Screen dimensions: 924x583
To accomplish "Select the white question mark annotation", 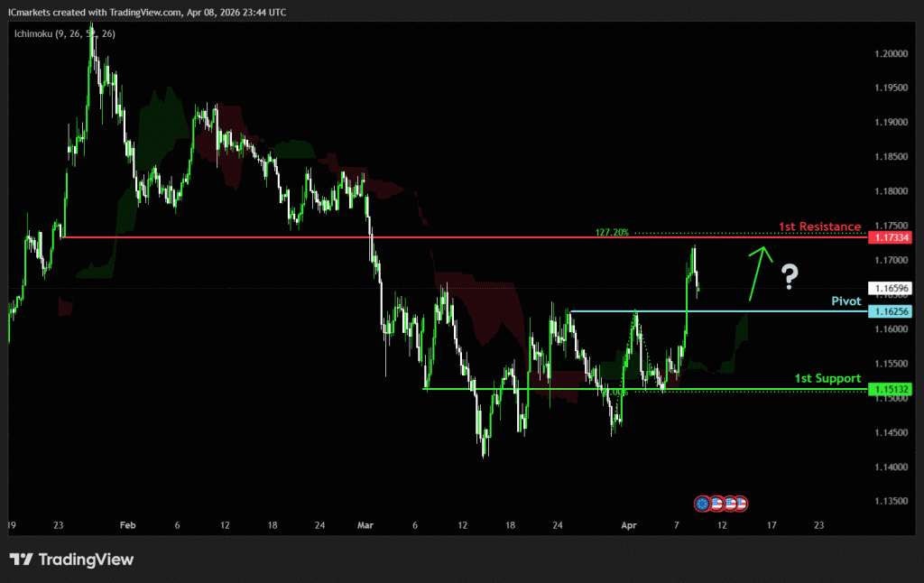I will tap(789, 276).
